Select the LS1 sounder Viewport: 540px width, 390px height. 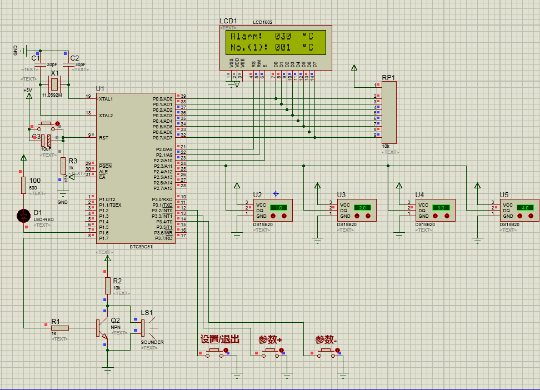click(x=143, y=328)
